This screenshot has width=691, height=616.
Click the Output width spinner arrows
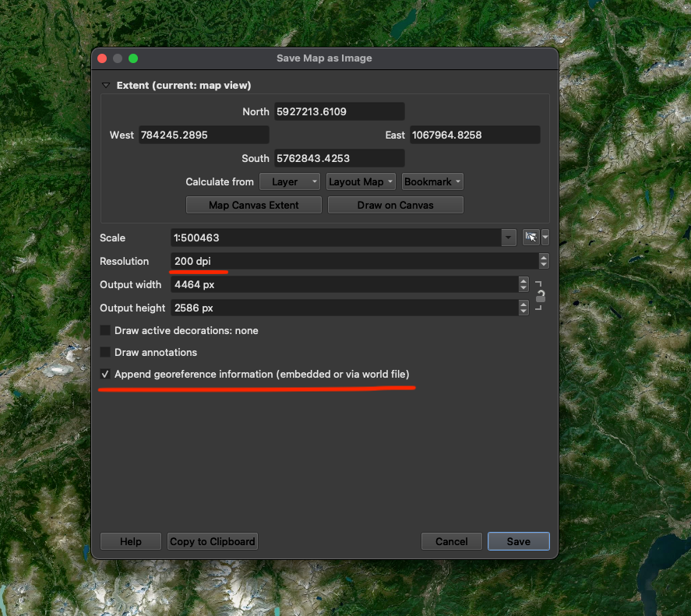pyautogui.click(x=523, y=285)
